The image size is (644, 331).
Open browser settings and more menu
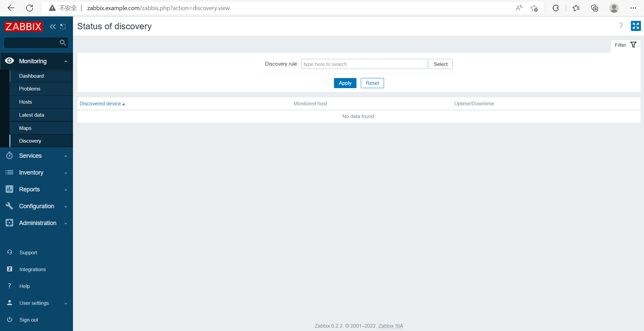(x=633, y=8)
